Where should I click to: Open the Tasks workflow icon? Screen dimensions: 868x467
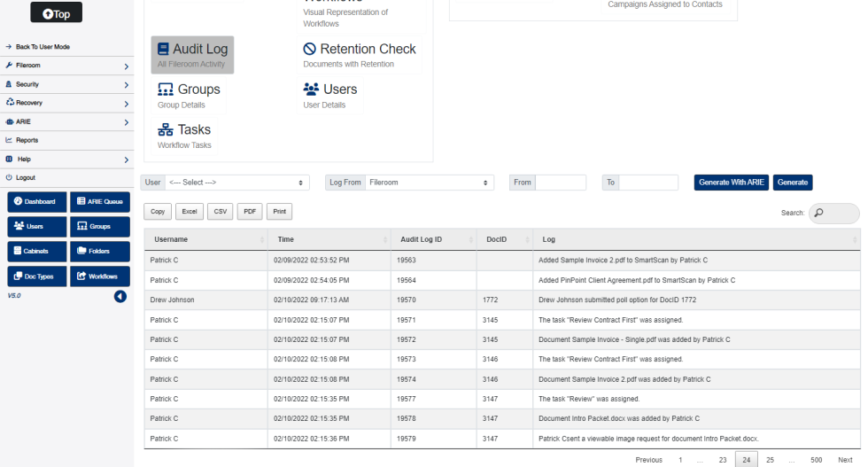click(x=165, y=129)
